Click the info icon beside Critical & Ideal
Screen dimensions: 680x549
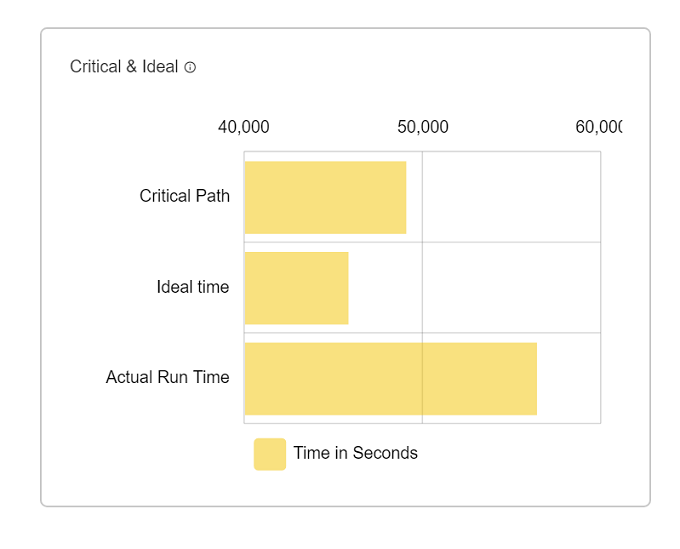click(x=190, y=67)
